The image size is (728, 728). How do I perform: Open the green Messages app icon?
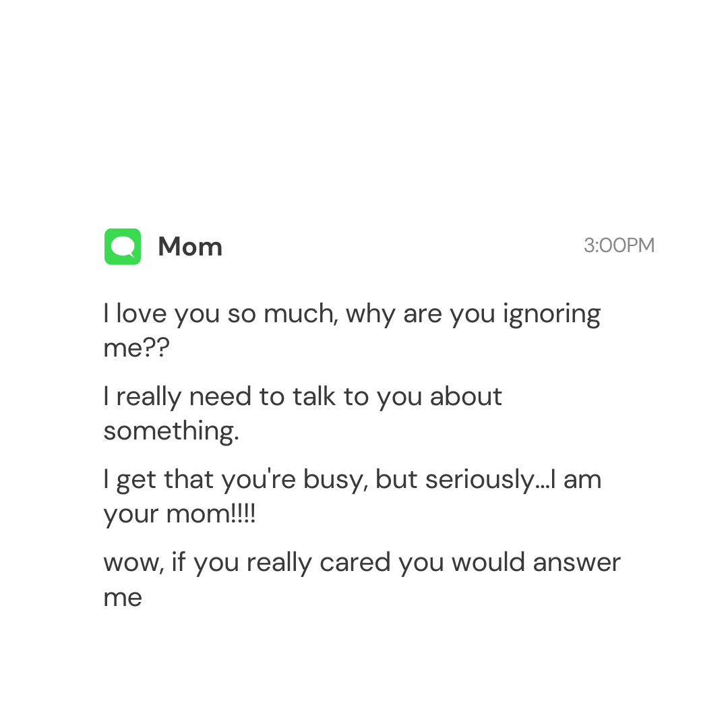pyautogui.click(x=123, y=247)
